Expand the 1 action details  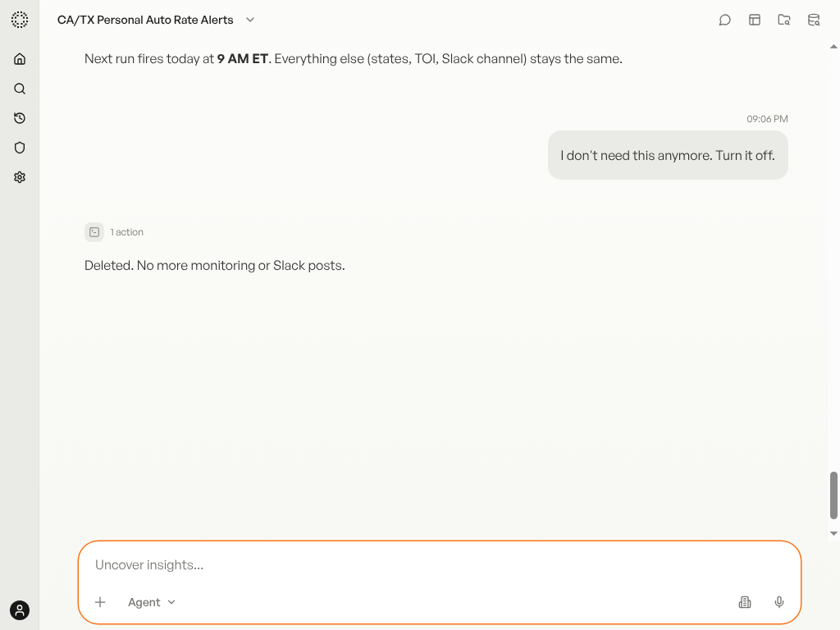tap(127, 232)
